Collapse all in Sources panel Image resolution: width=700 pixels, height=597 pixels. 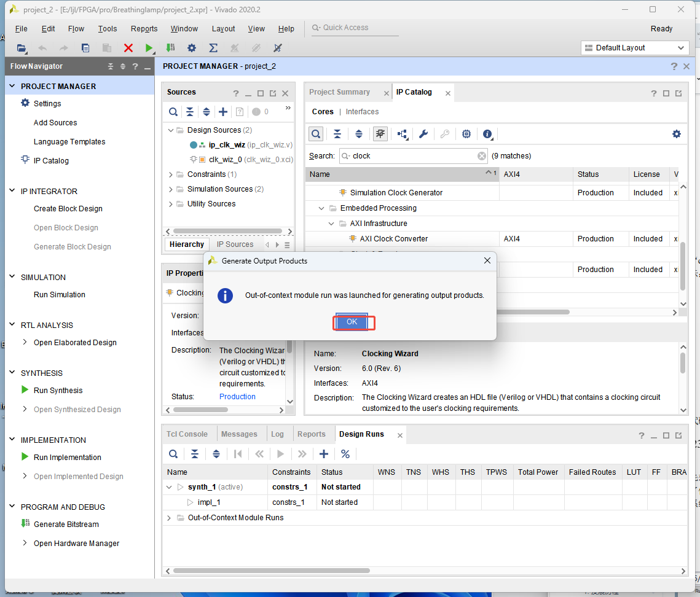pos(190,112)
